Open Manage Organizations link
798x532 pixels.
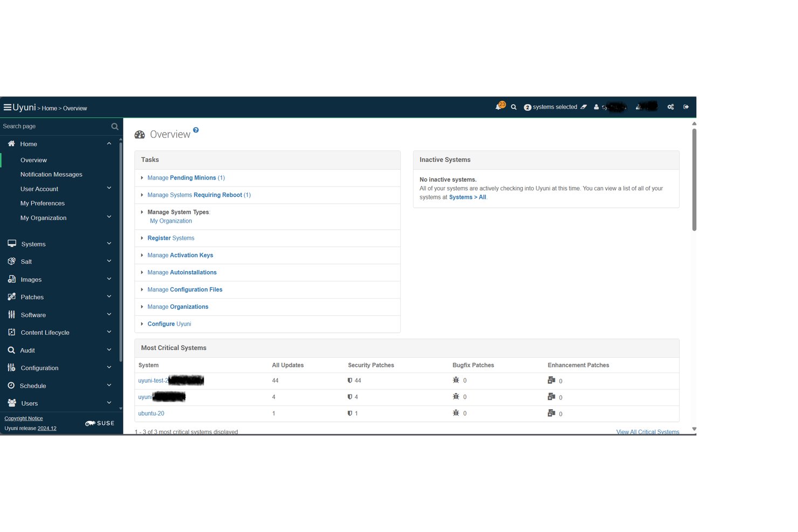coord(178,307)
